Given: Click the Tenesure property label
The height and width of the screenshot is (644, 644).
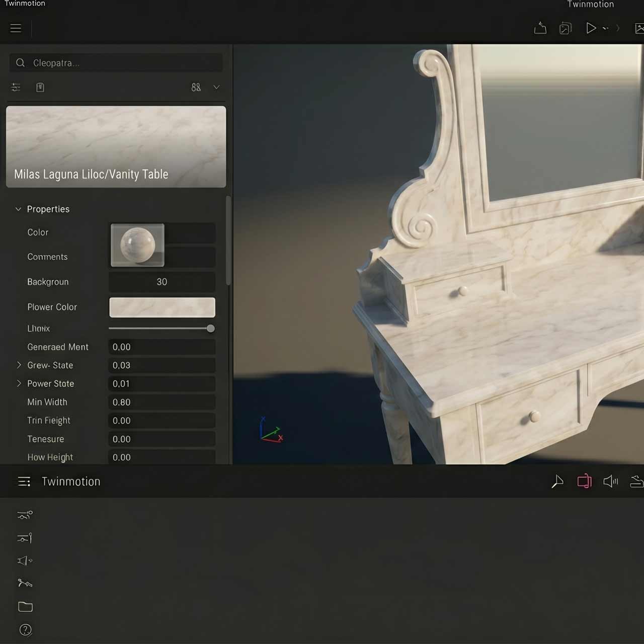Looking at the screenshot, I should click(46, 439).
